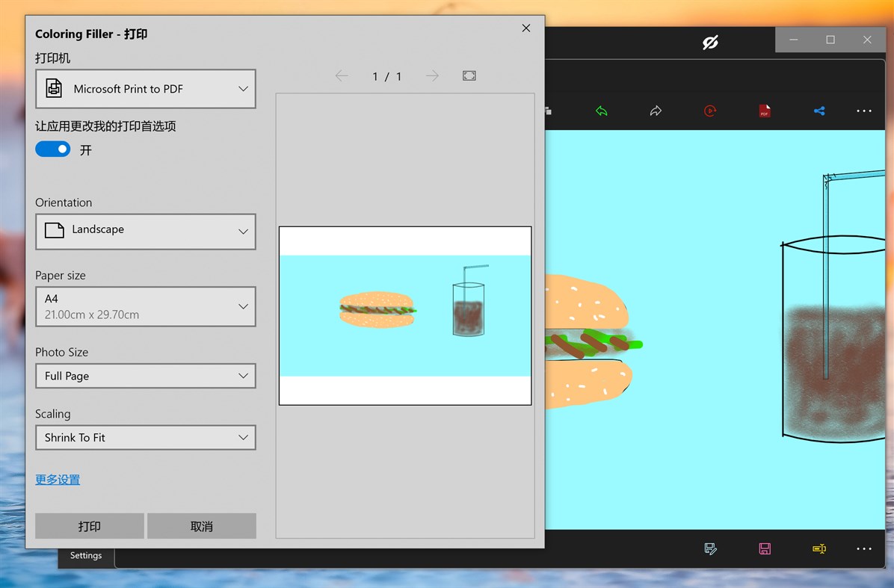
Task: Open save-as with the edit-save icon
Action: (709, 548)
